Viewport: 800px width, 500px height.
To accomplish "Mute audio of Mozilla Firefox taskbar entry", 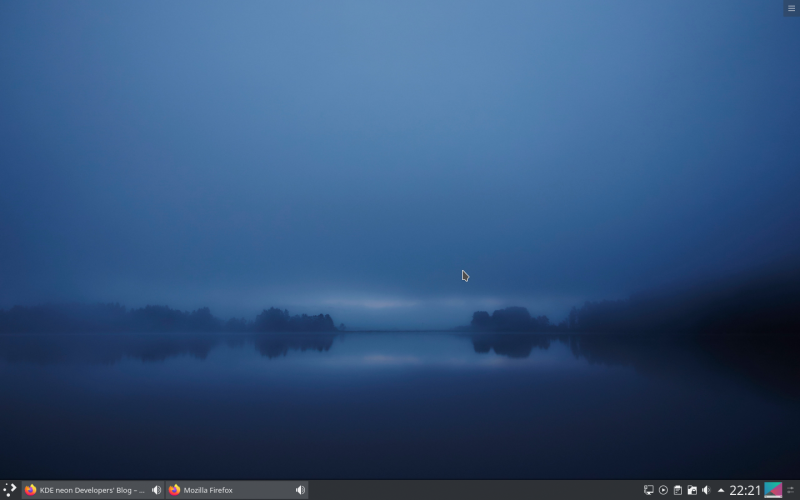I will [301, 490].
